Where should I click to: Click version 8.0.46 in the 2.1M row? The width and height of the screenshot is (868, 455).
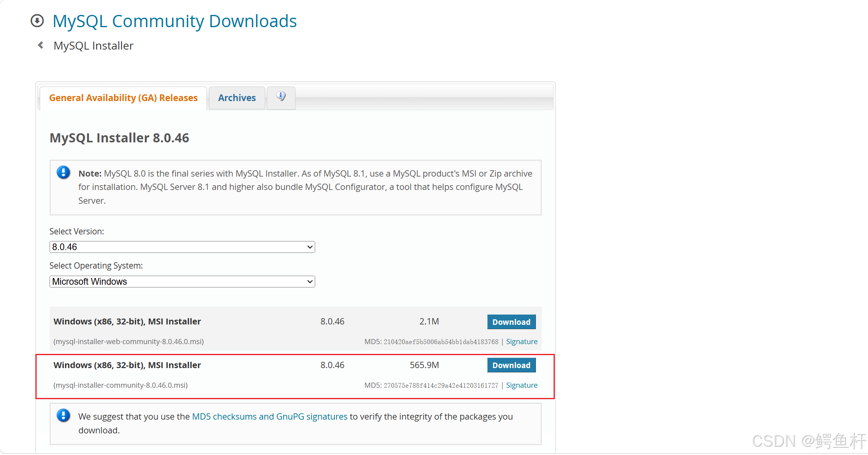(x=332, y=322)
